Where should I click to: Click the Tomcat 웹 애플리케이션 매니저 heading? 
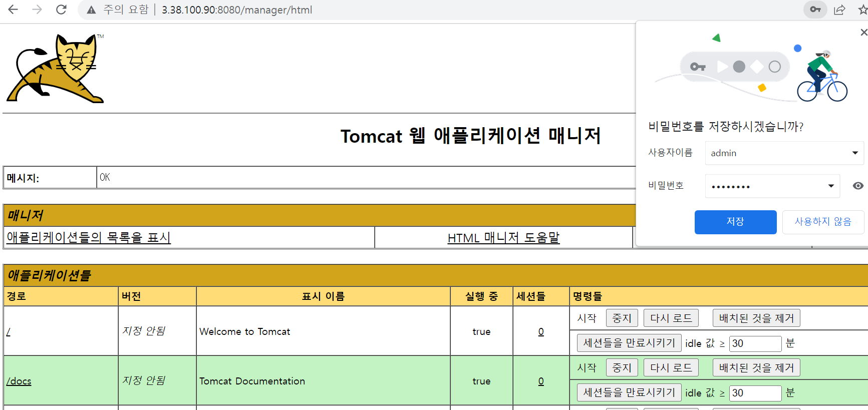click(470, 136)
